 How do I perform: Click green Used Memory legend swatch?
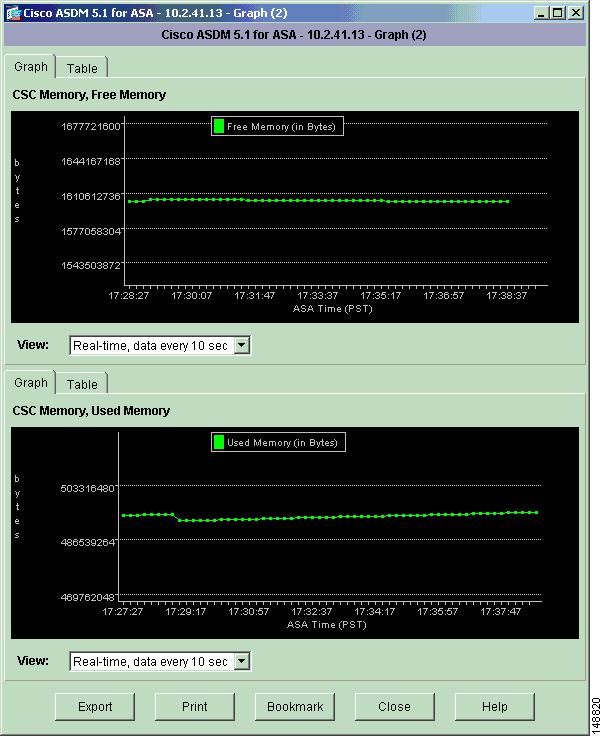(x=219, y=442)
